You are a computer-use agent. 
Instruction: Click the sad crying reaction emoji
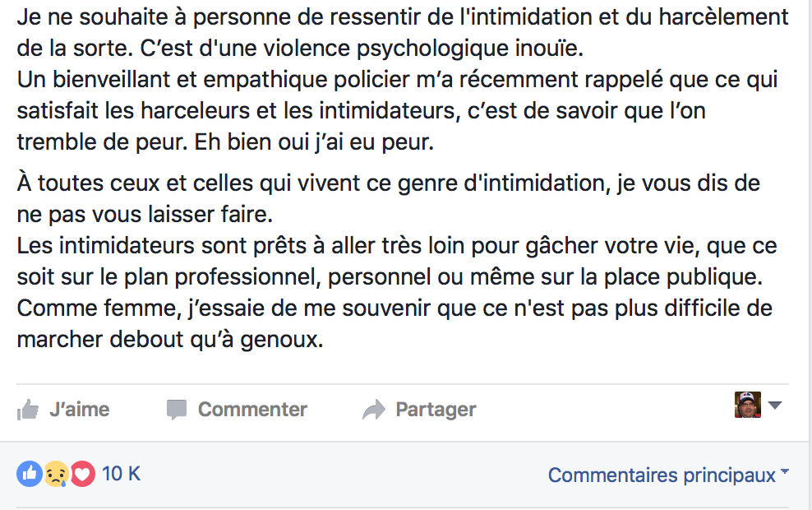pos(56,474)
